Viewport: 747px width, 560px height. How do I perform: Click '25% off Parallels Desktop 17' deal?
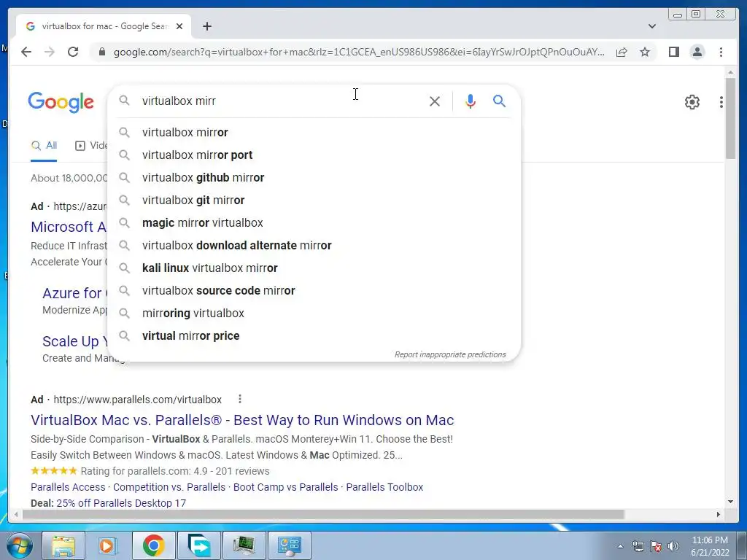pos(121,503)
